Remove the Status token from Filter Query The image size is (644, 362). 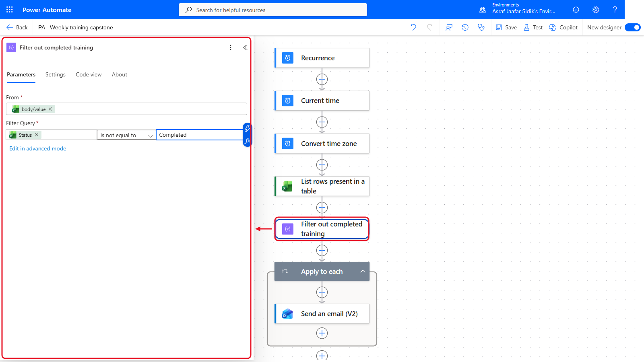click(x=37, y=135)
